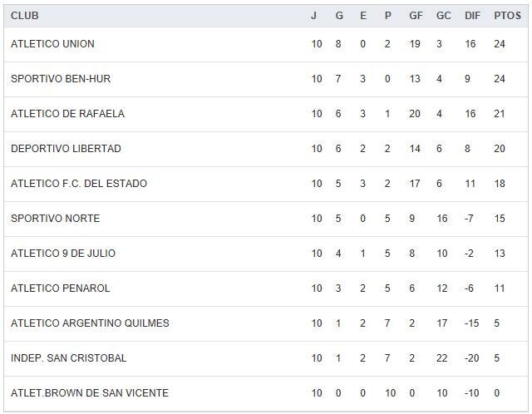Sort by the PTOS column header

coord(506,16)
